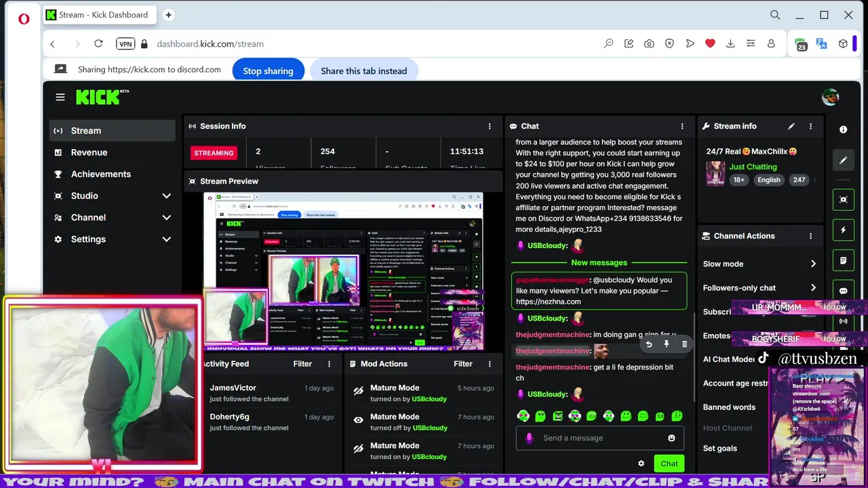868x488 pixels.
Task: Open the Kick hamburger menu
Action: [60, 97]
